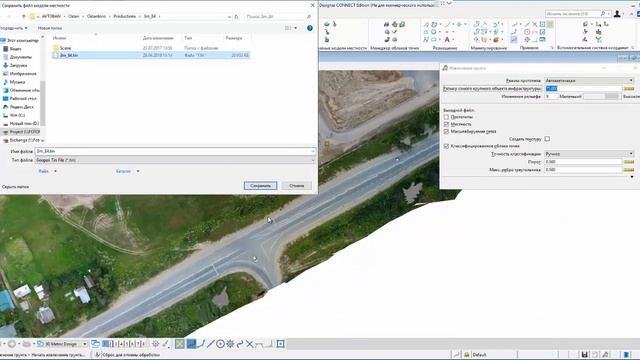Image resolution: width=640 pixels, height=360 pixels.
Task: Click the Y-shaped icon in Вспомогательная система координат
Action: tap(598, 40)
